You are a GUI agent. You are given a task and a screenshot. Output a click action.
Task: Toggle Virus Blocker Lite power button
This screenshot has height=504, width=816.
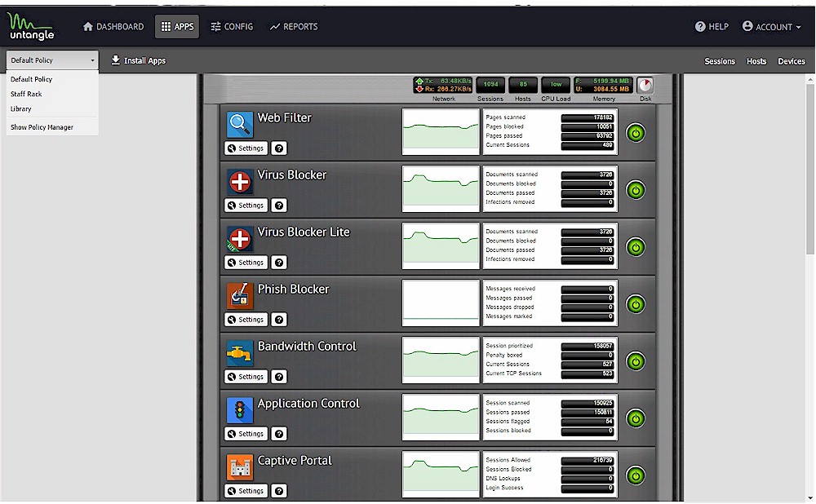coord(636,248)
